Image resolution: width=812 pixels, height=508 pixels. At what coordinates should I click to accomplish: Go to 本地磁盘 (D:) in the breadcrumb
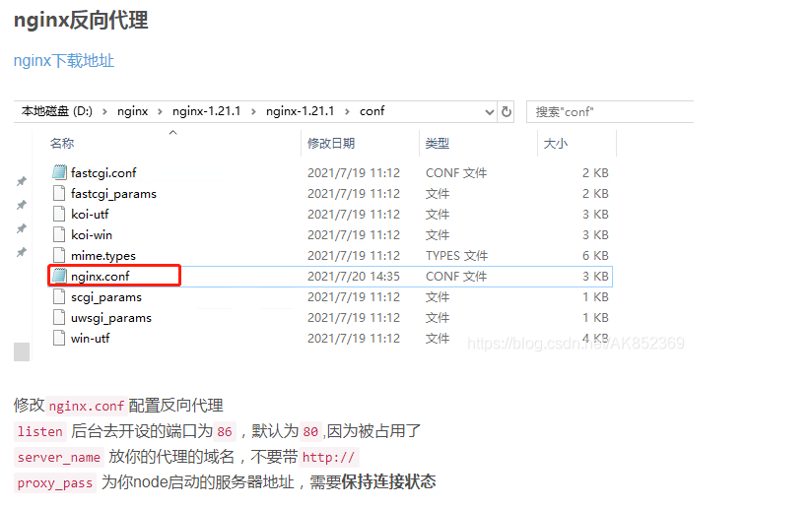point(57,111)
